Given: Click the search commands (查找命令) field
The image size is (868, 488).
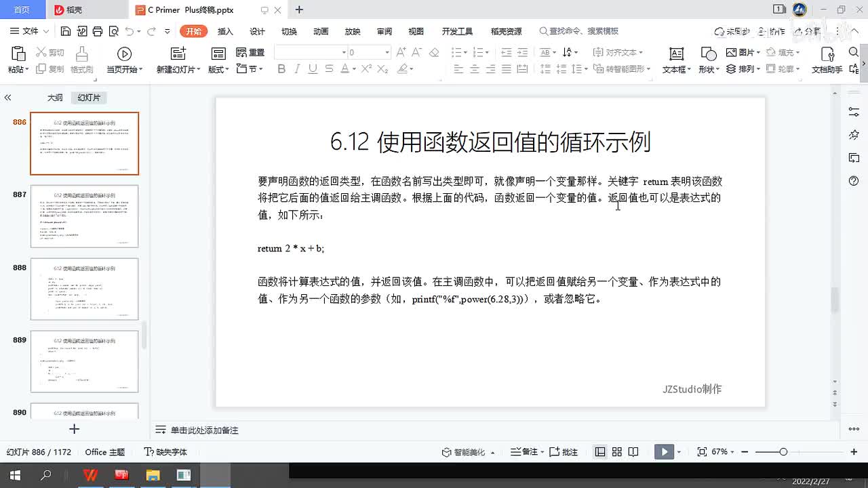Looking at the screenshot, I should pyautogui.click(x=580, y=31).
